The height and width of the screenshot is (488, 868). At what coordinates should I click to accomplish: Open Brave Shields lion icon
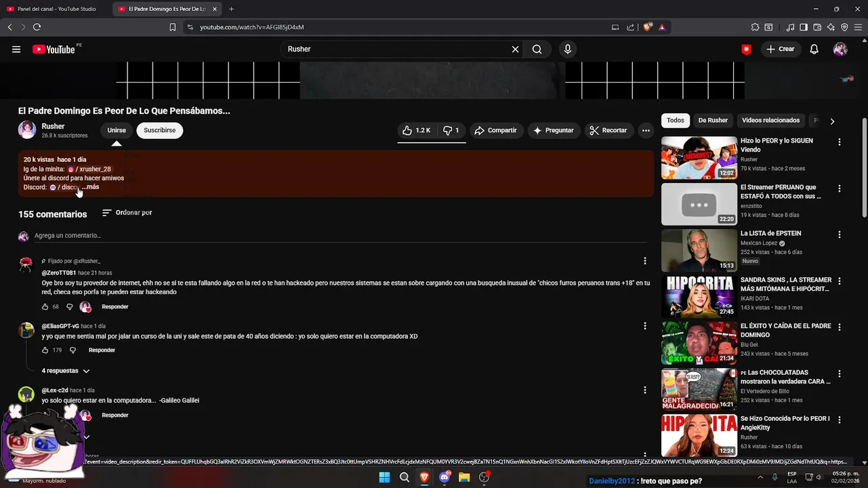pyautogui.click(x=648, y=27)
